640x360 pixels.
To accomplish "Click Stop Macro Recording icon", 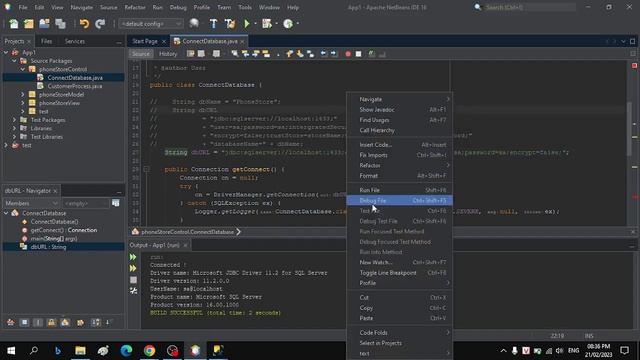I will point(358,54).
